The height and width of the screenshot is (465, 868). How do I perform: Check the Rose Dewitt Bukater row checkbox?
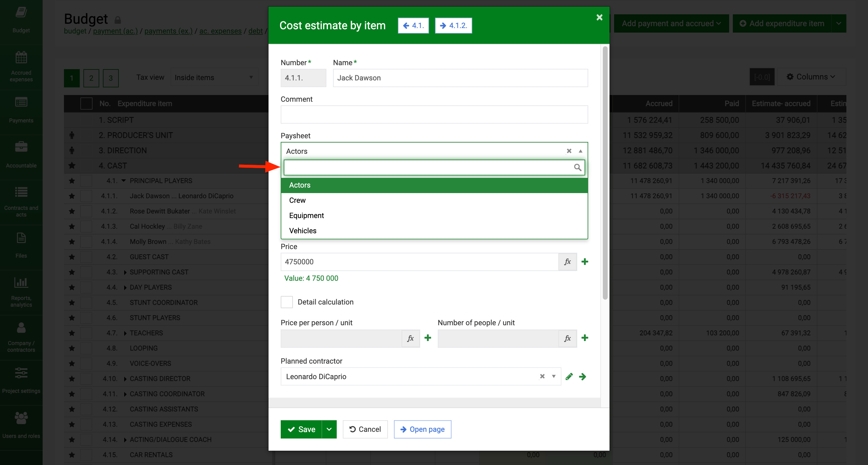(86, 211)
